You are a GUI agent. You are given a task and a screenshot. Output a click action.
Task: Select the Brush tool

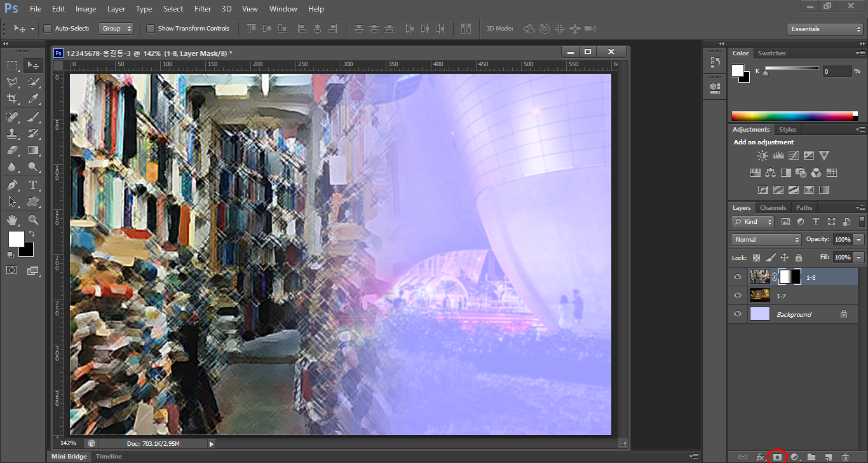click(x=33, y=116)
